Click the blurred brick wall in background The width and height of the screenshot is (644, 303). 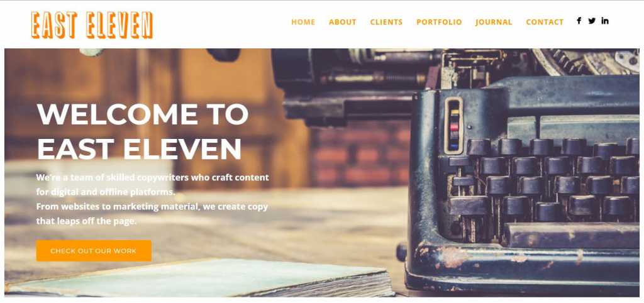click(x=359, y=156)
